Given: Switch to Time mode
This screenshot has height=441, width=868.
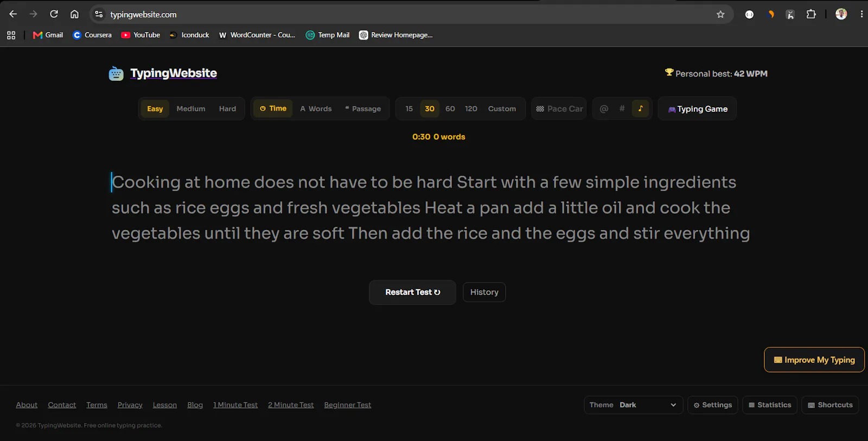Looking at the screenshot, I should (273, 108).
